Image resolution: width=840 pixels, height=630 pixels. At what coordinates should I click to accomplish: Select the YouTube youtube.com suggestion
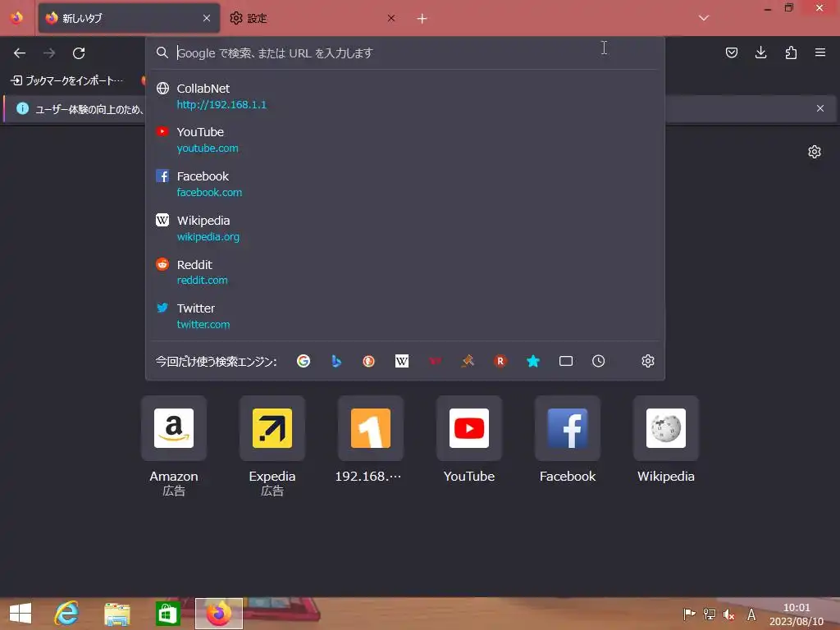(x=405, y=139)
